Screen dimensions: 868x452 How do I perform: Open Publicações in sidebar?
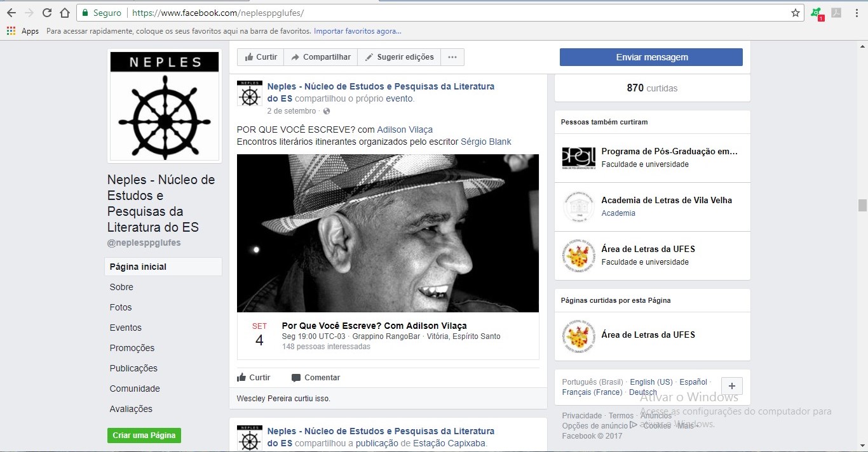pos(133,368)
